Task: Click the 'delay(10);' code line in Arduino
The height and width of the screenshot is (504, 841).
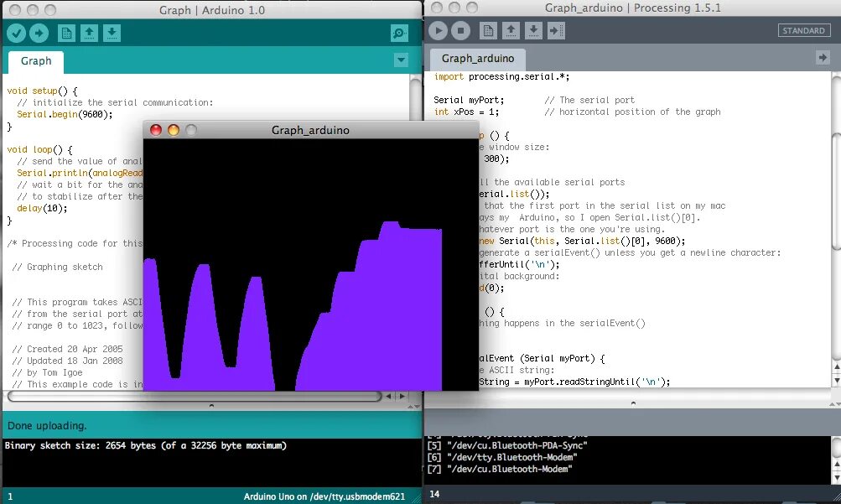Action: click(x=43, y=209)
